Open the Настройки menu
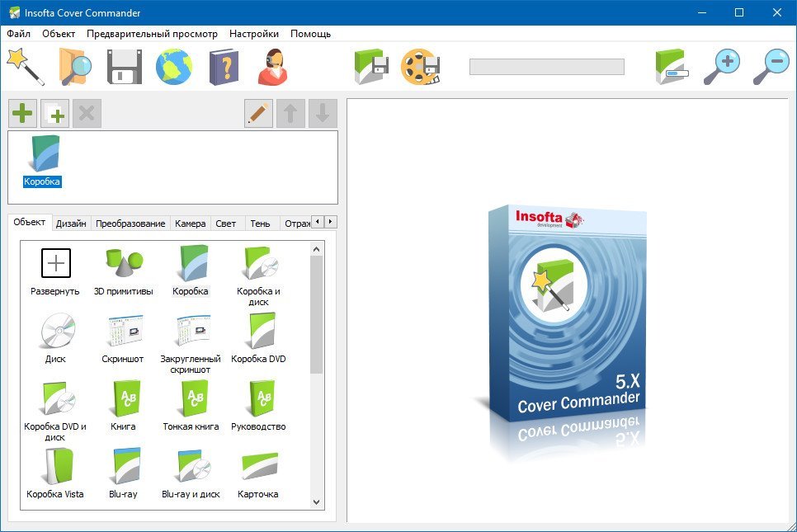Screen dimensions: 797x532 click(253, 34)
